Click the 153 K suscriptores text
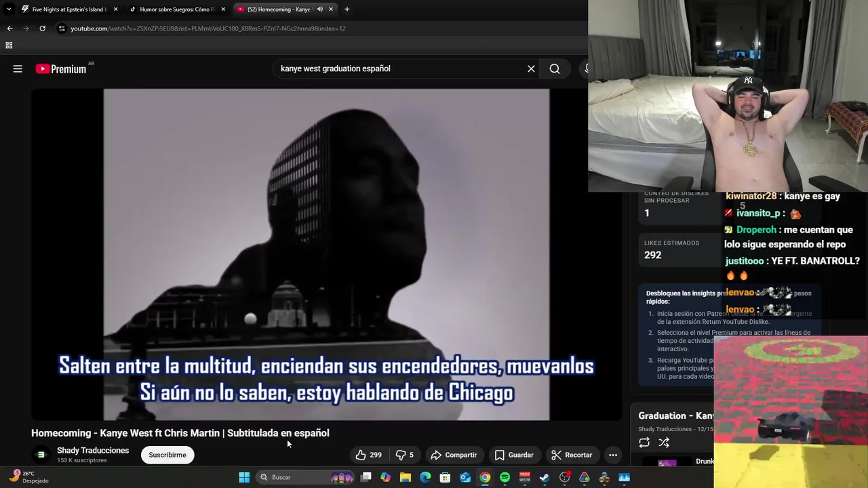868x488 pixels. coord(82,461)
